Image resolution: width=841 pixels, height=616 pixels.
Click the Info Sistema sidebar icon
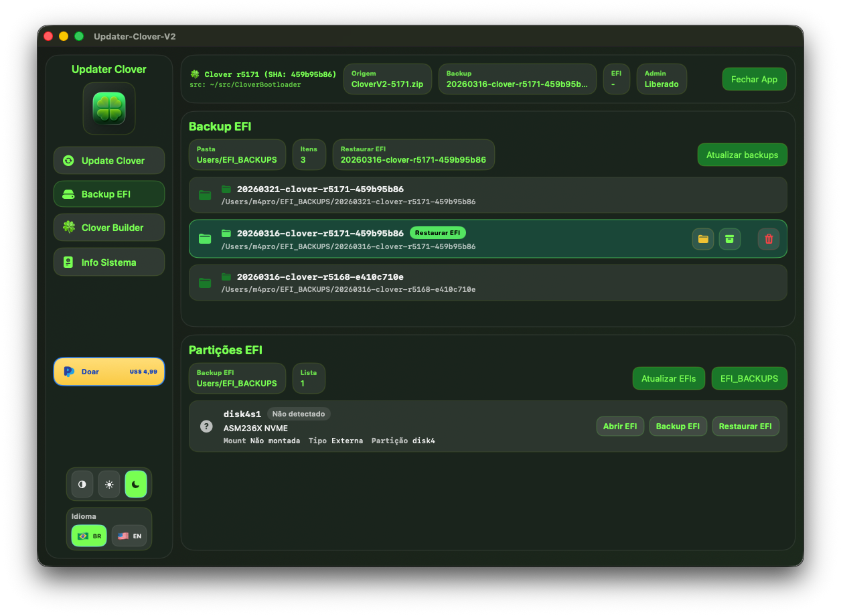68,262
